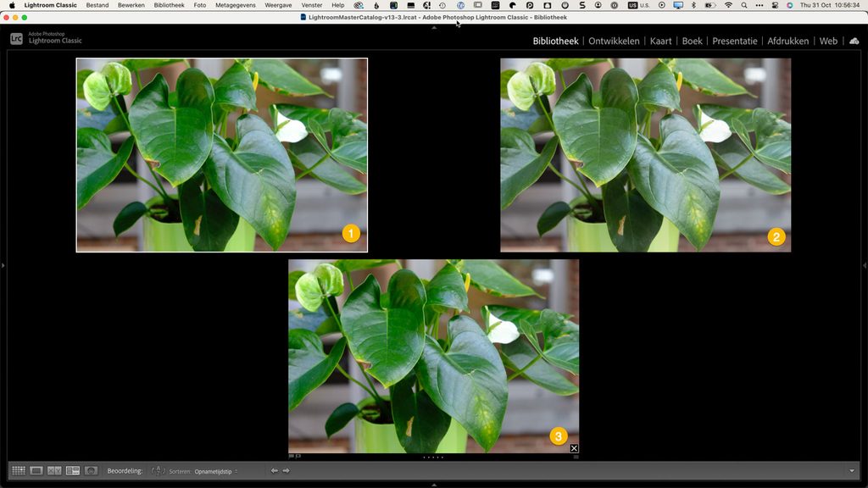
Task: Open the Foto menu
Action: click(x=200, y=5)
